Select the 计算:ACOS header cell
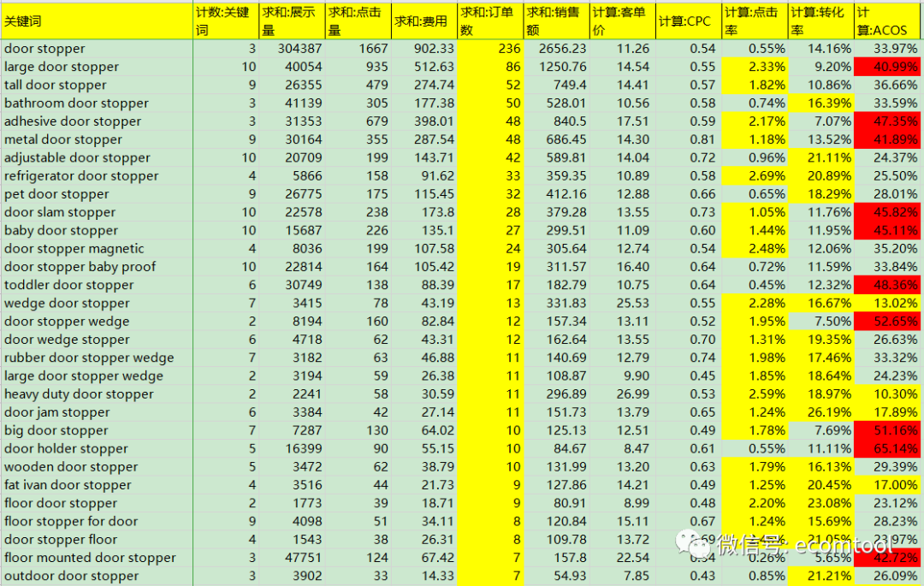 tap(887, 21)
